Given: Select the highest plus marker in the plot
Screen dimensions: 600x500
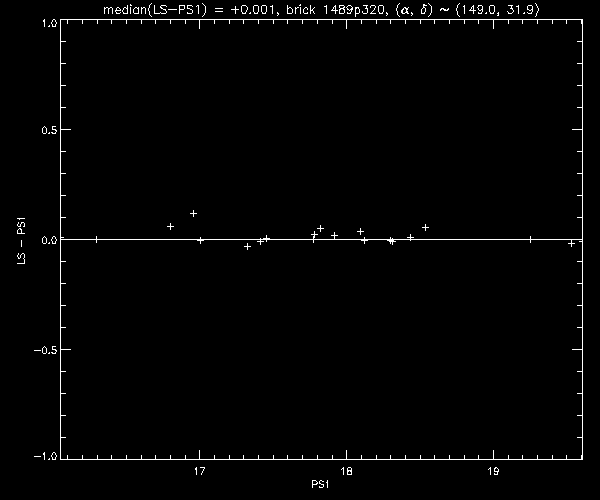Looking at the screenshot, I should (x=193, y=213).
